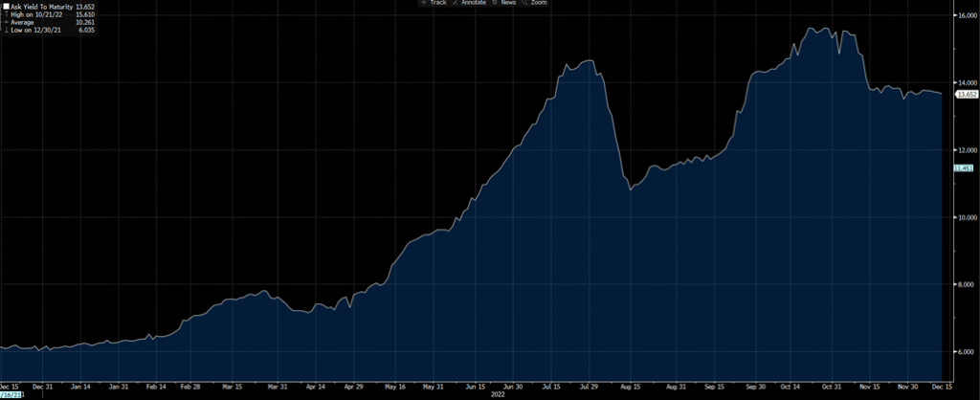Open the Annotate toolbar option
Image resolution: width=980 pixels, height=400 pixels.
[473, 4]
